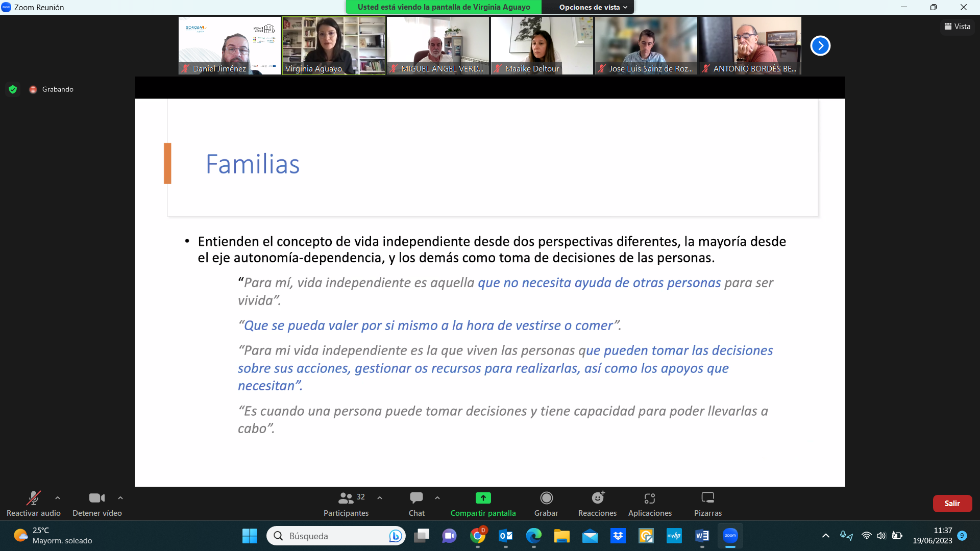Open the Chat panel
The height and width of the screenshot is (551, 980).
416,504
